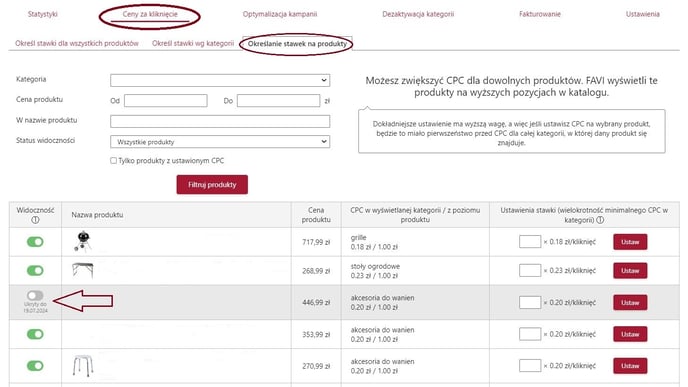Click Ustaw for the stoły ogrodowe product
The height and width of the screenshot is (387, 688).
(630, 271)
